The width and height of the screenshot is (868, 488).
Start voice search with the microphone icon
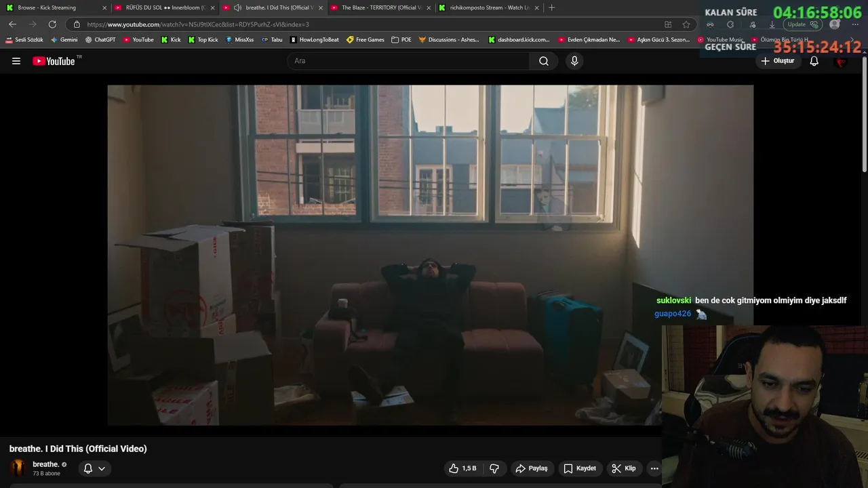click(x=574, y=61)
